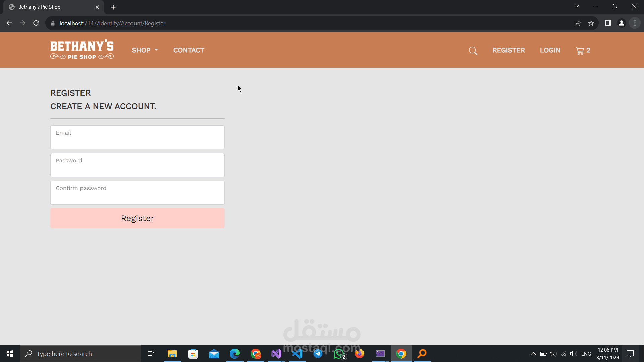Open the shopping cart icon
Screen dimensions: 644x362
(x=580, y=51)
